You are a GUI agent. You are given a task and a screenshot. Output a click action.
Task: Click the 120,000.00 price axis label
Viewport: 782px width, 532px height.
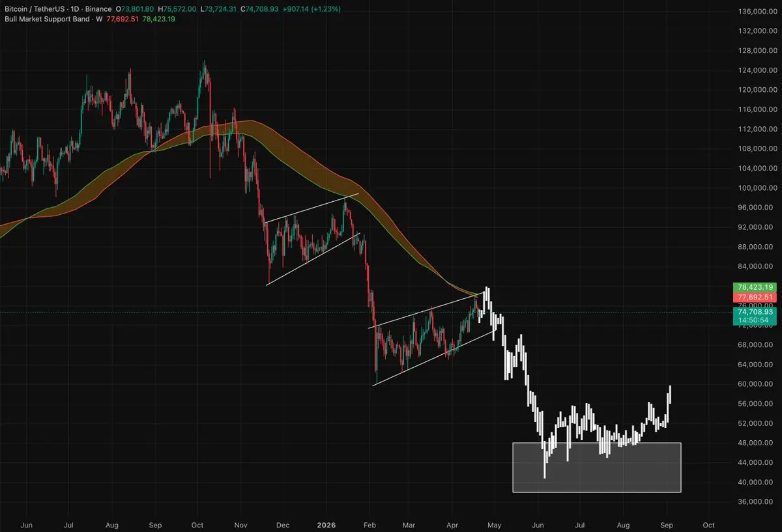pos(757,90)
